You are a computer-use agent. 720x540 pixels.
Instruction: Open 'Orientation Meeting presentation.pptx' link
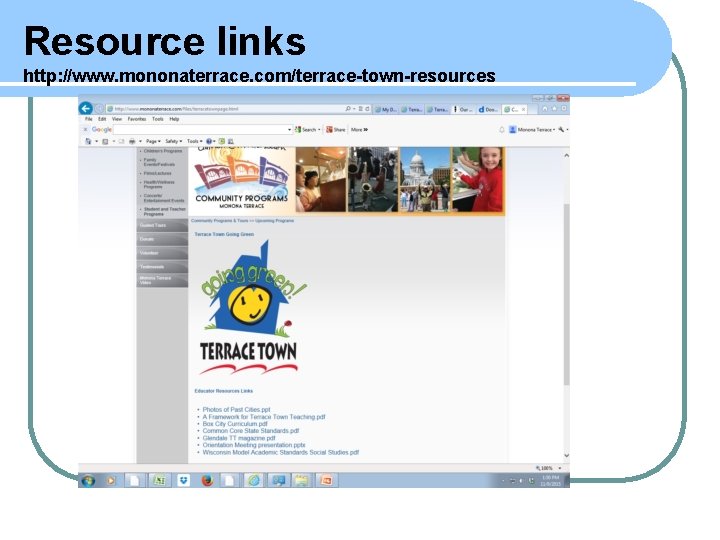pos(254,445)
